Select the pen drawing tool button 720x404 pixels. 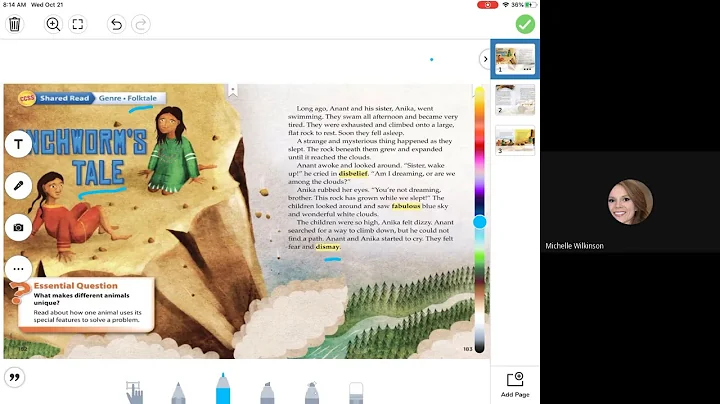coord(18,185)
